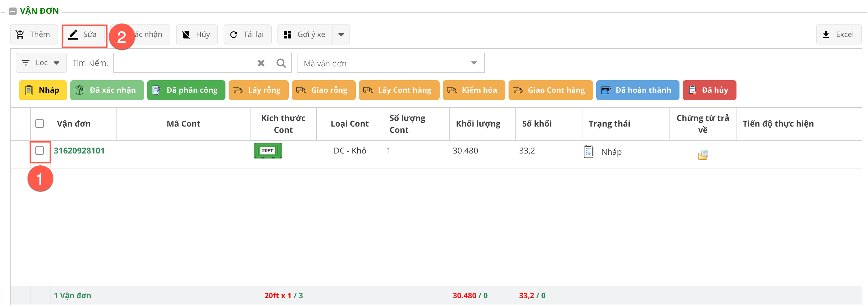Open waybill link 31620928101

79,151
